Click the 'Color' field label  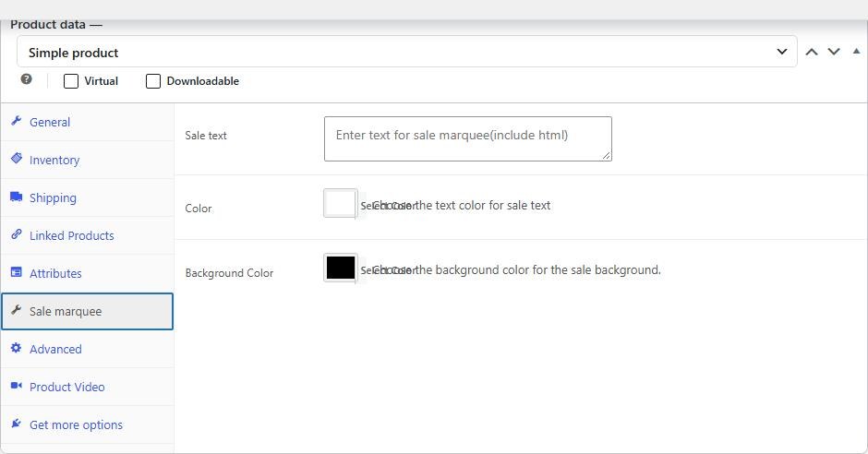click(199, 209)
